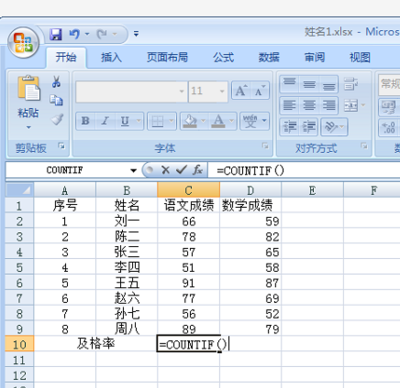Click the cell with 王五
This screenshot has height=388, width=400.
(x=127, y=283)
